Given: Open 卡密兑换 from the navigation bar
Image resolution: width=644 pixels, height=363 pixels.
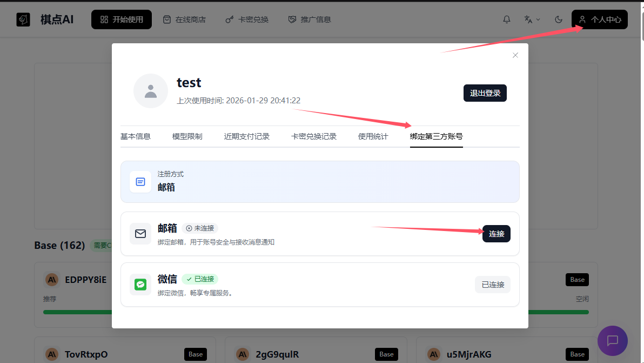Looking at the screenshot, I should click(x=246, y=19).
